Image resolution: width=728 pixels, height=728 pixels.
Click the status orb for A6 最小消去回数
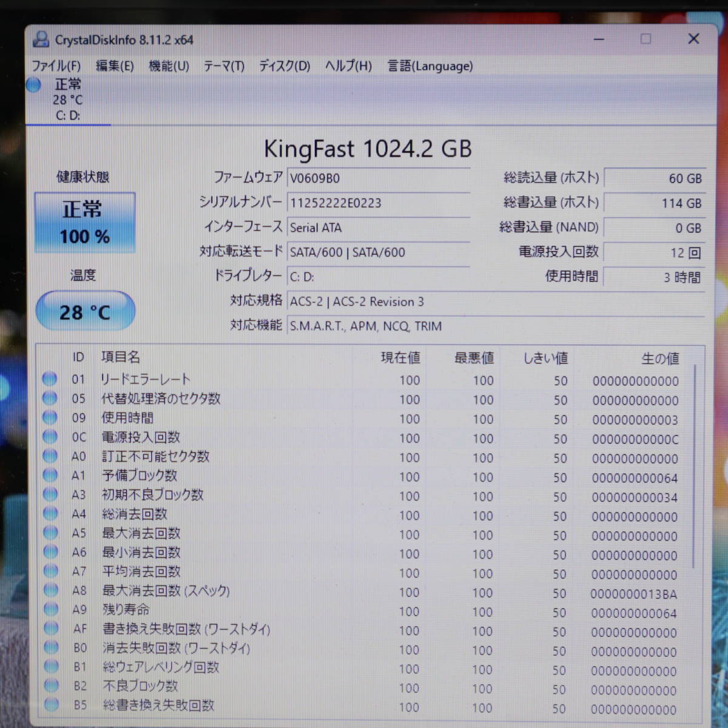coord(51,552)
